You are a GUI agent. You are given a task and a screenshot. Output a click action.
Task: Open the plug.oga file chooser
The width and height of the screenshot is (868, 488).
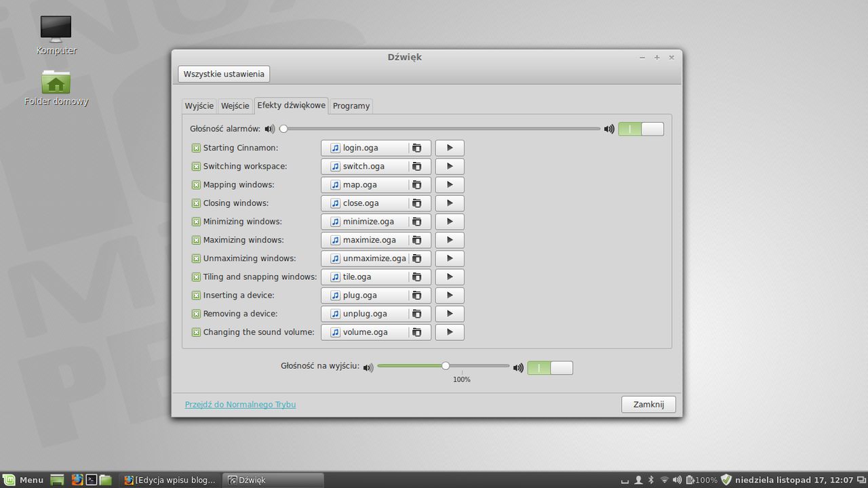point(376,295)
